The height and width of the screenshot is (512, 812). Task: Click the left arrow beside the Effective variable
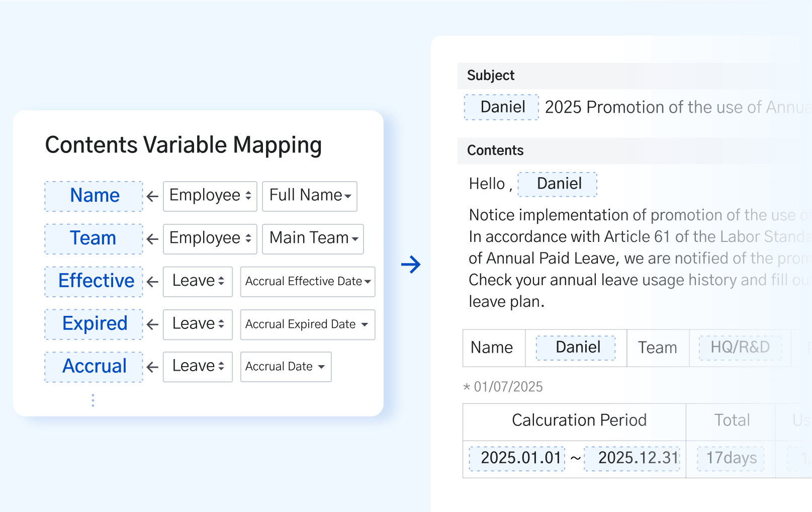click(152, 282)
